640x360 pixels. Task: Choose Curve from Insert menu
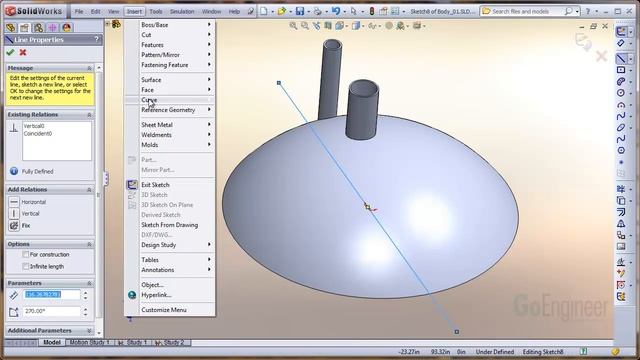click(170, 100)
